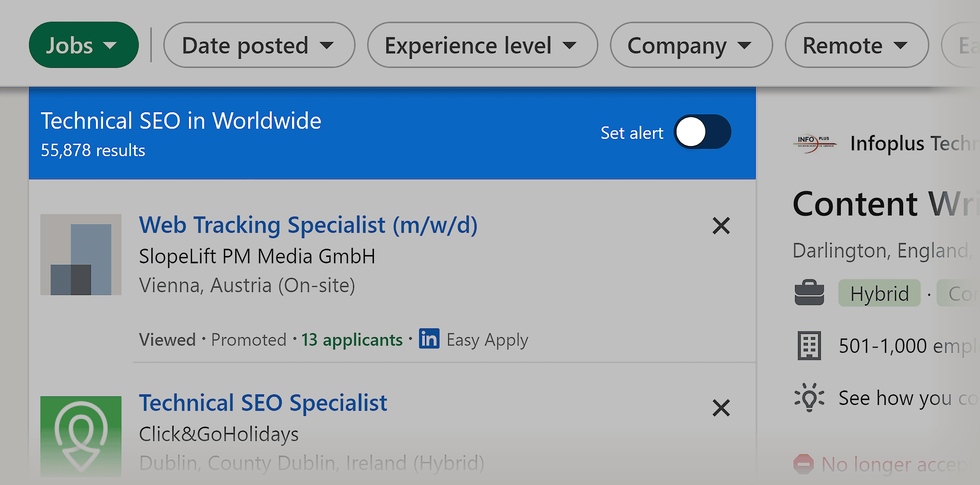Open the Remote filter dropdown
The height and width of the screenshot is (485, 980).
(857, 45)
